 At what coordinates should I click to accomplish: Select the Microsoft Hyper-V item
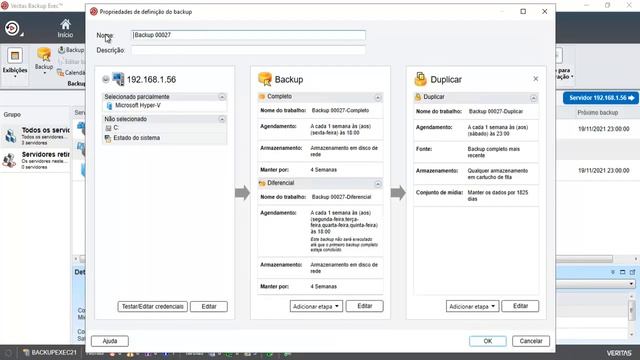point(138,105)
